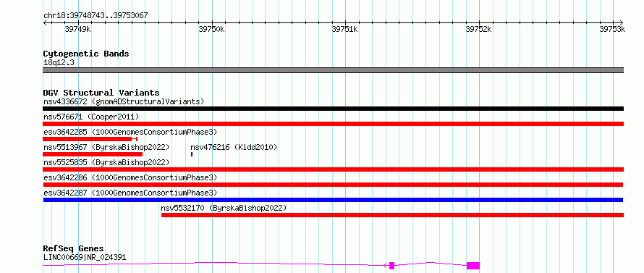Open the esv3642285 (1000GenomesConsortiumPhase3) label
The width and height of the screenshot is (644, 273).
tap(130, 132)
